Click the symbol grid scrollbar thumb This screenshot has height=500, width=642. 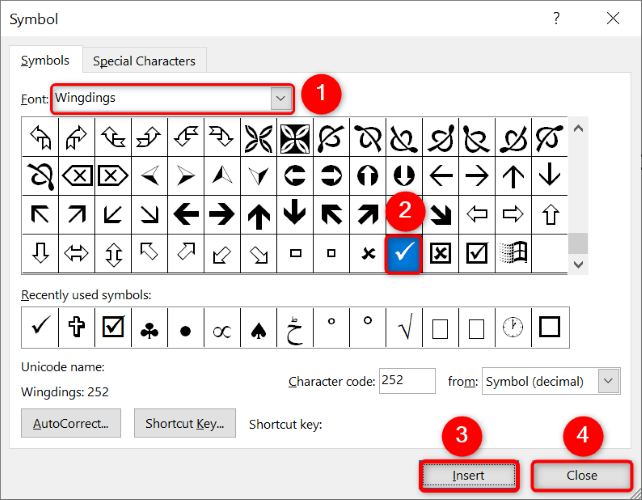click(578, 243)
